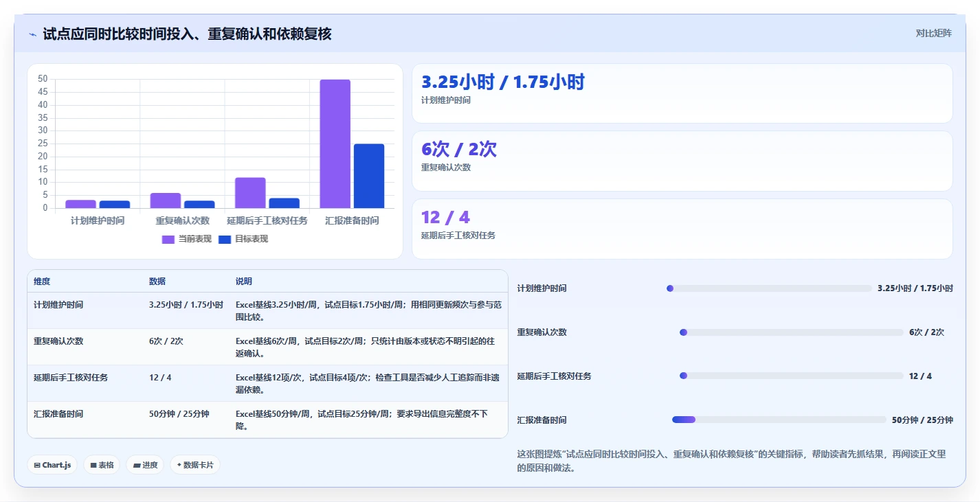This screenshot has height=502, width=980.
Task: Click the 6次 / 2次 data card value
Action: 459,149
